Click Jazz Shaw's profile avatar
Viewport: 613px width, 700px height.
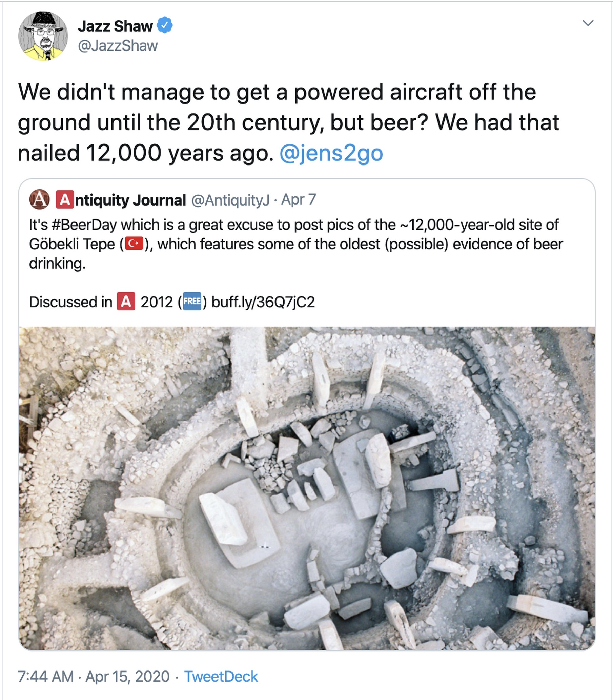click(43, 36)
